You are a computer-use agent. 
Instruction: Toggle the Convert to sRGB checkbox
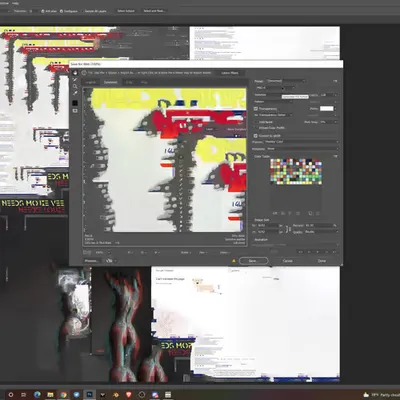point(256,136)
